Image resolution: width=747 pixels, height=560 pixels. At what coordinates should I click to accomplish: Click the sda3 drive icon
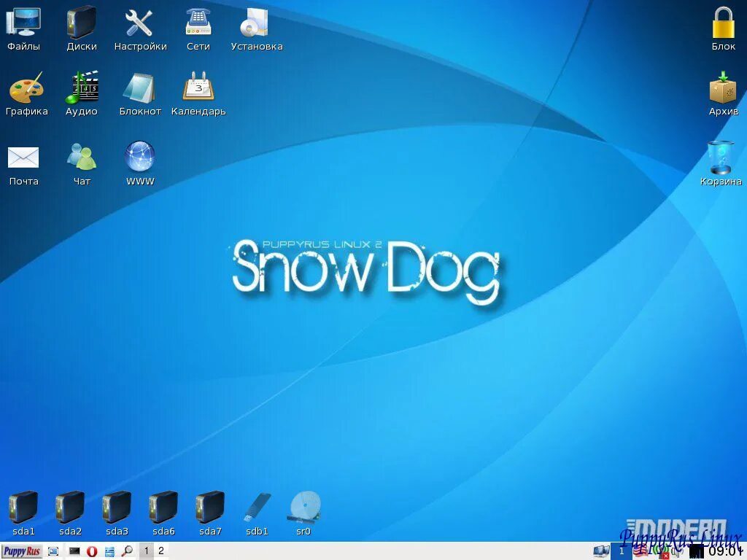click(117, 513)
